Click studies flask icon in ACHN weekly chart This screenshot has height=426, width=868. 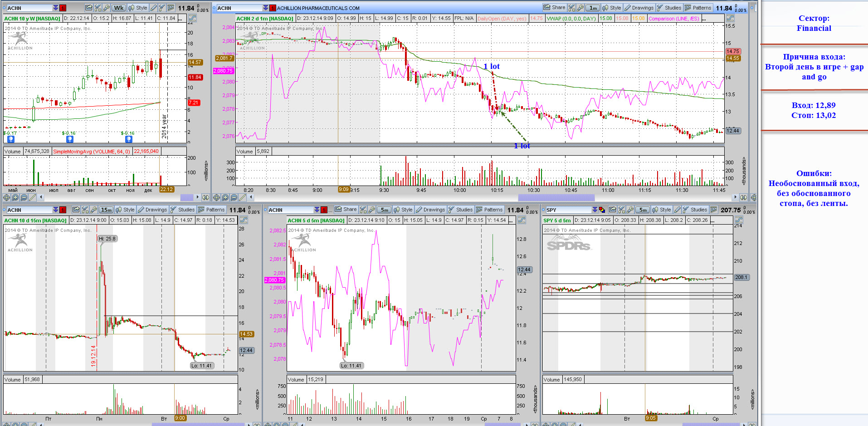[162, 8]
